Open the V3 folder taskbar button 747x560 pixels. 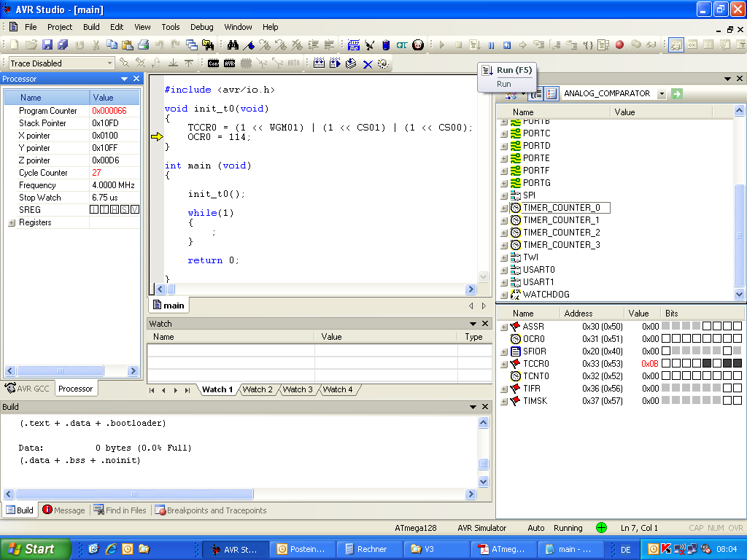[x=436, y=549]
